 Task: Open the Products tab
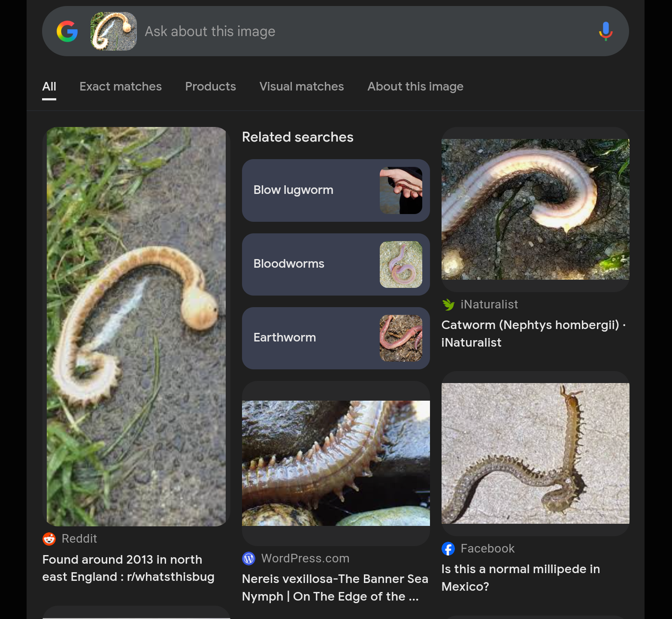click(x=211, y=87)
